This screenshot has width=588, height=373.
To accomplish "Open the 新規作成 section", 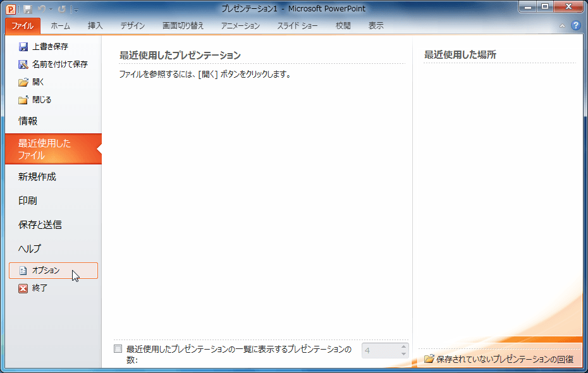I will [53, 176].
